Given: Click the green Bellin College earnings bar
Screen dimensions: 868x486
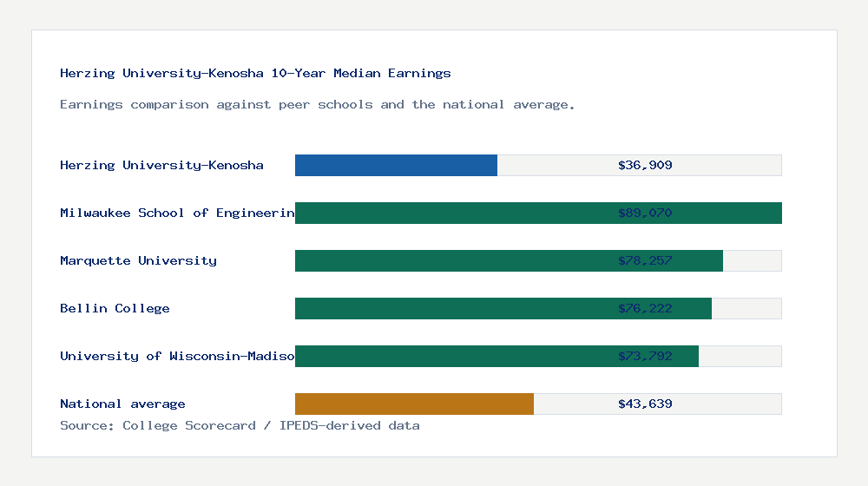Looking at the screenshot, I should point(503,308).
